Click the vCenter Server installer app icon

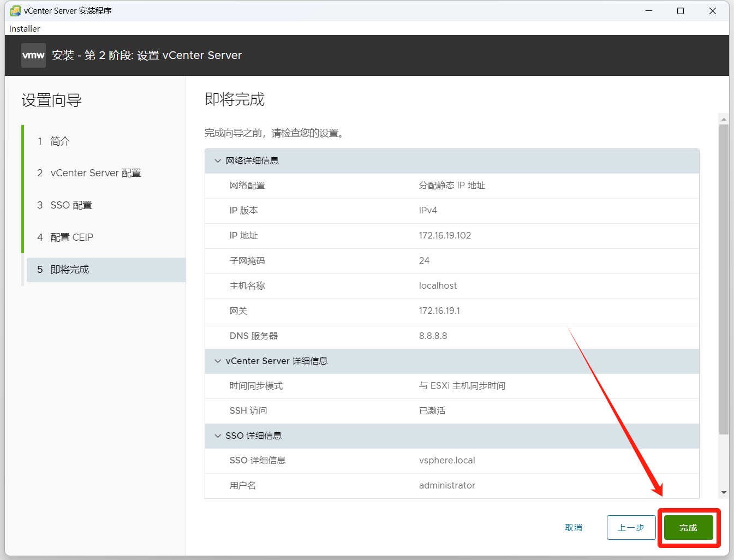[15, 11]
